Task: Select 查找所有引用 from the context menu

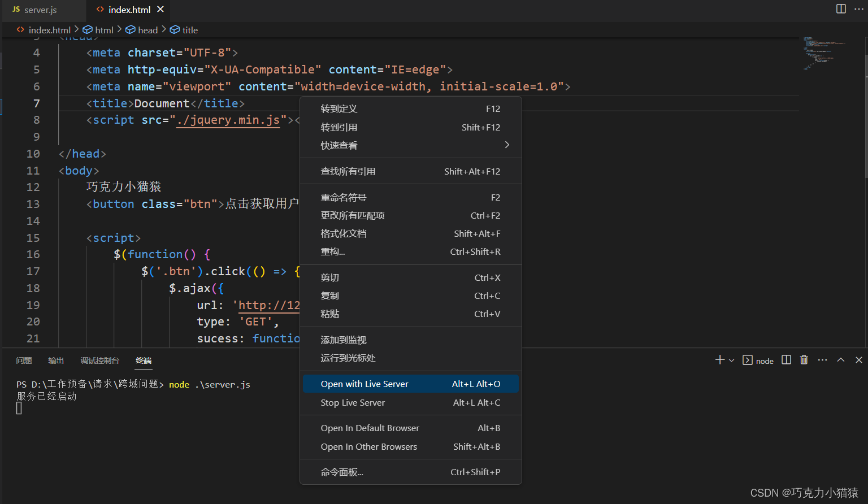Action: [x=411, y=171]
